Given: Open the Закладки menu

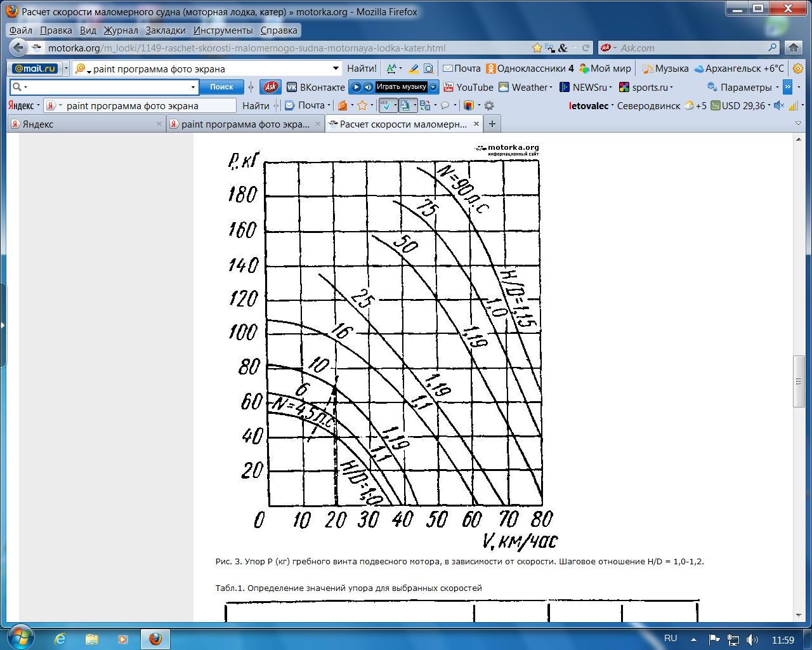Looking at the screenshot, I should tap(165, 30).
